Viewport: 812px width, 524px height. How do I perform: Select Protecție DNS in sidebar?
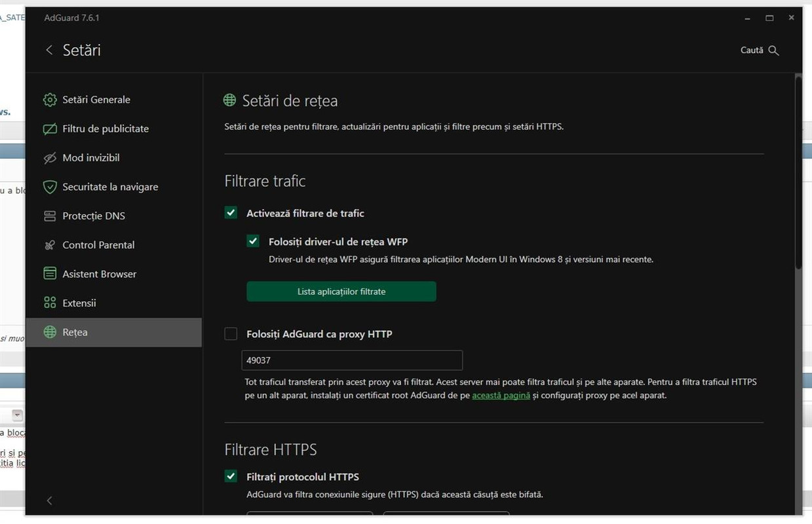click(x=114, y=216)
